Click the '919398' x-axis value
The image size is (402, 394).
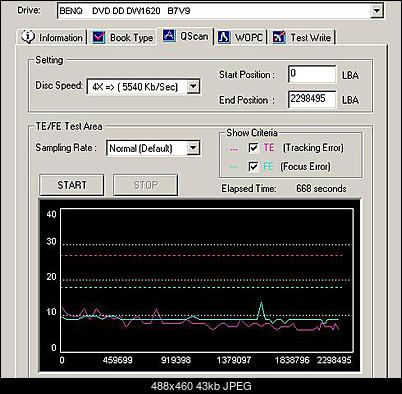pos(176,360)
